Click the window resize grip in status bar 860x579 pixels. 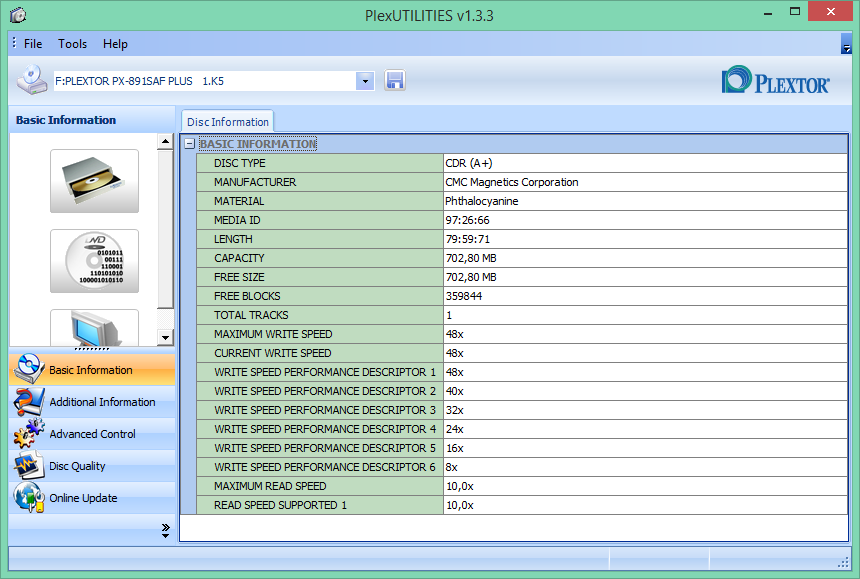coord(843,563)
